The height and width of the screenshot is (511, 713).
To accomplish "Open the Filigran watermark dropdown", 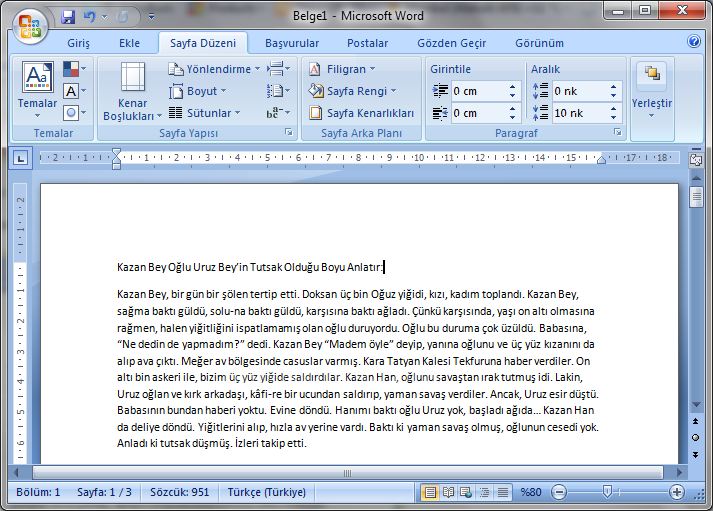I will [342, 69].
